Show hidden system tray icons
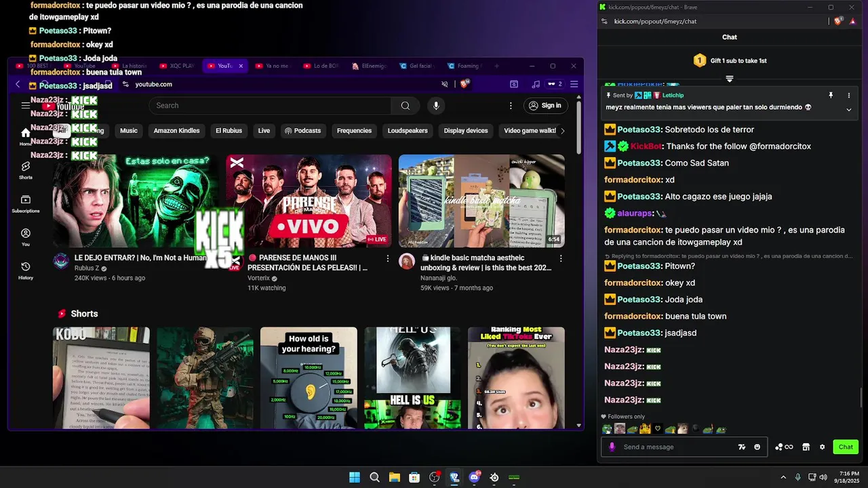868x488 pixels. point(784,477)
